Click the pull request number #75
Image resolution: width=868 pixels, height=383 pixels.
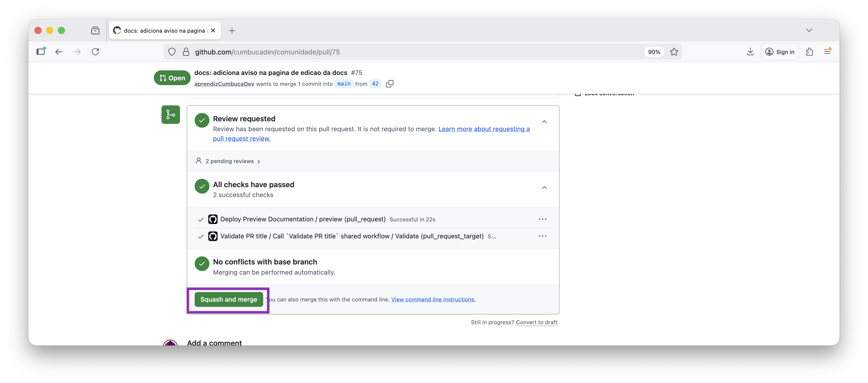[x=356, y=73]
